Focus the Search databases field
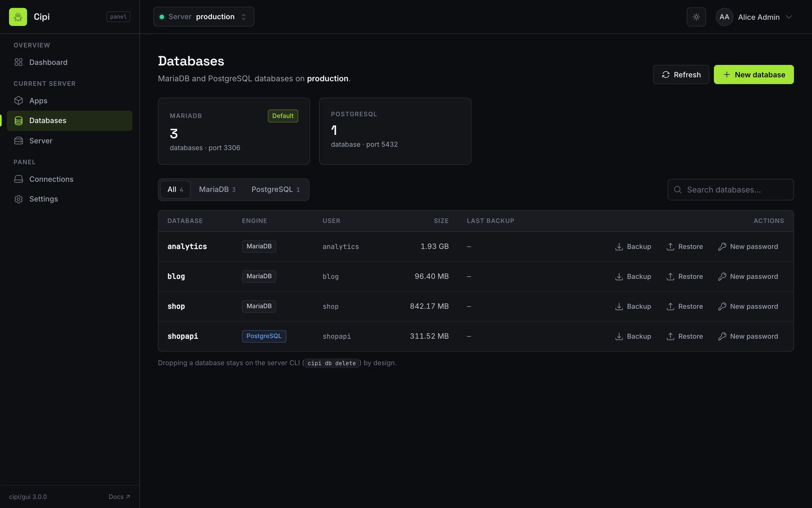 click(731, 190)
